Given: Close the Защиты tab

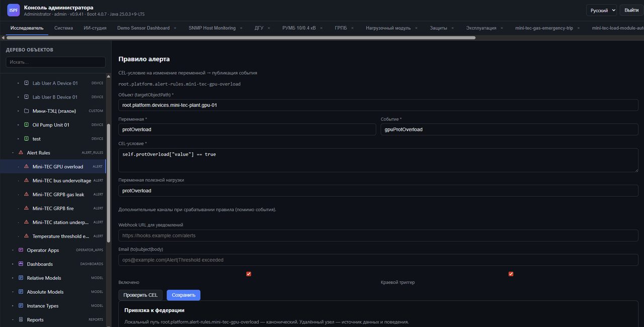Looking at the screenshot, I should coord(452,28).
